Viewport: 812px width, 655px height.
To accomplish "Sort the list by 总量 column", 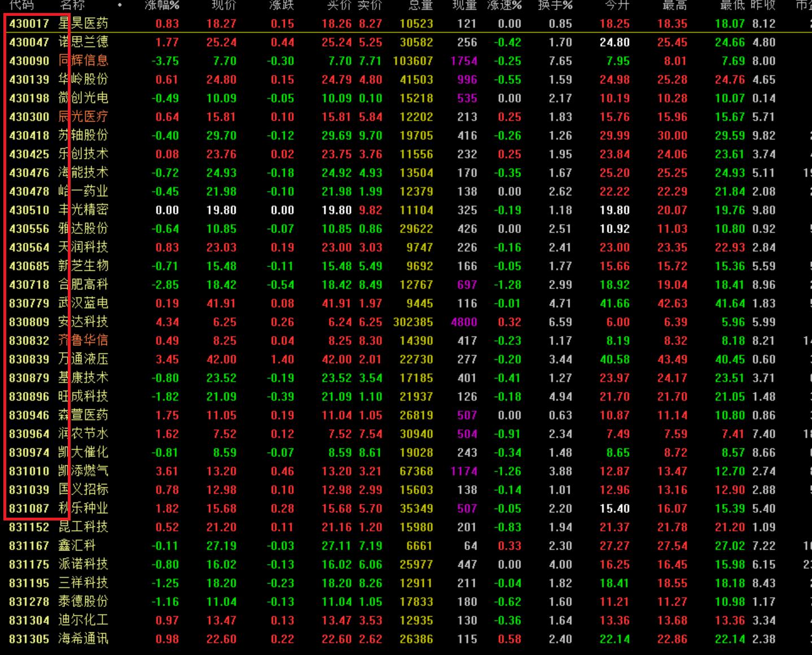I will 420,5.
